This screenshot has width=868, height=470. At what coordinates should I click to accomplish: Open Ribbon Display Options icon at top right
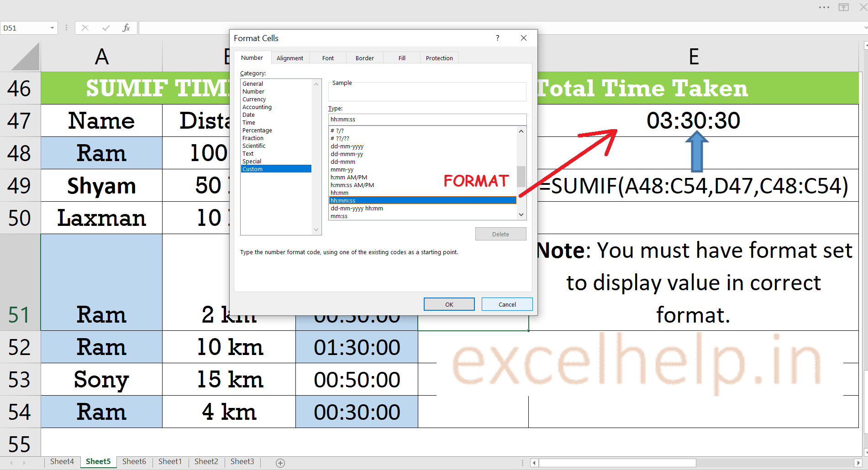843,7
